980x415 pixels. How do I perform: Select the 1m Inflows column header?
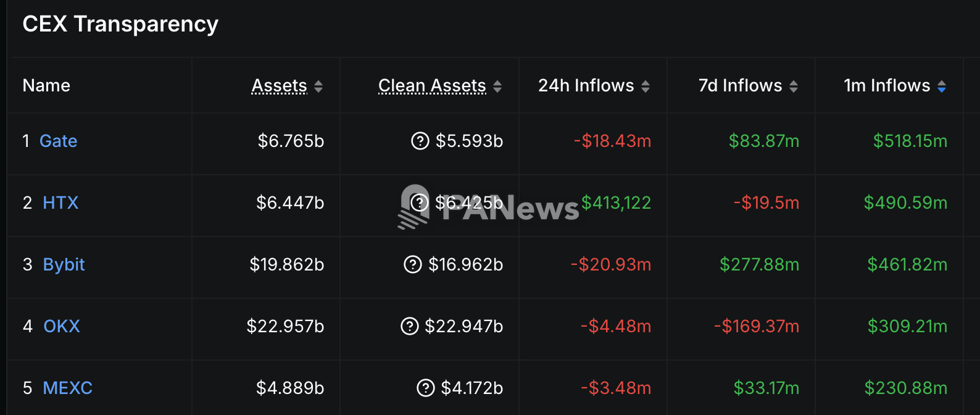pyautogui.click(x=887, y=85)
